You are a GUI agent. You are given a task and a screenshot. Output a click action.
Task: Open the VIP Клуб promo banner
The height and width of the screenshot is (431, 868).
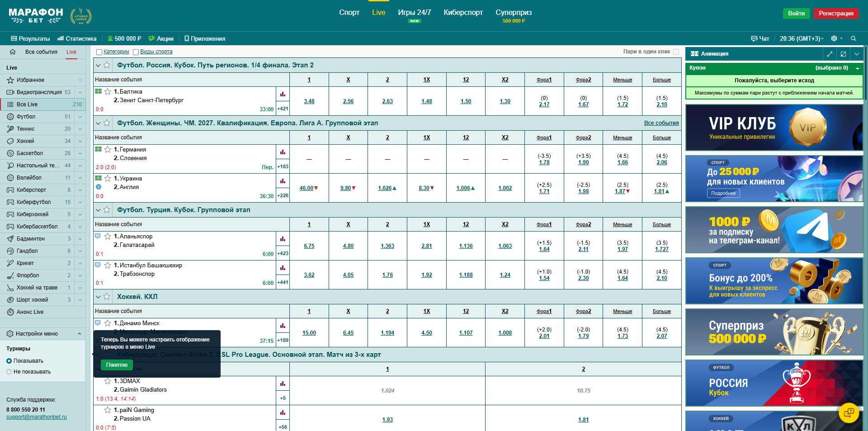(x=774, y=128)
